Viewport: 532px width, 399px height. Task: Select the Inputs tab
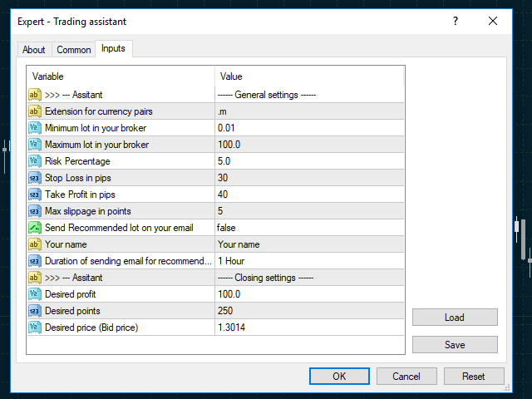tap(113, 49)
